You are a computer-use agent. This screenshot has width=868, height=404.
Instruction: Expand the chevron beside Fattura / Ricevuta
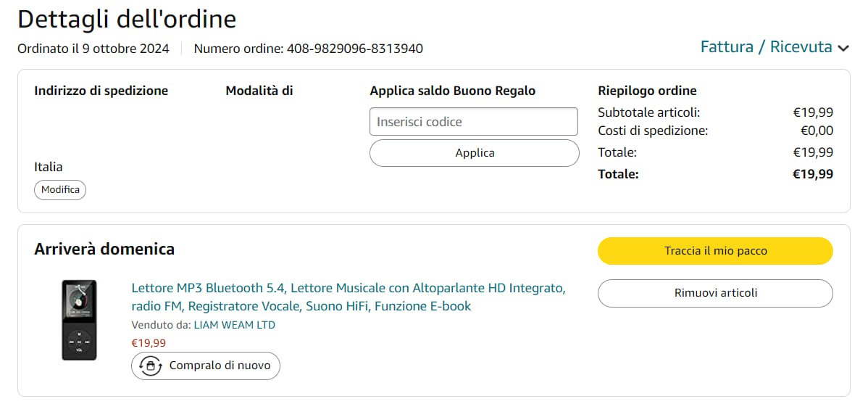pyautogui.click(x=843, y=49)
